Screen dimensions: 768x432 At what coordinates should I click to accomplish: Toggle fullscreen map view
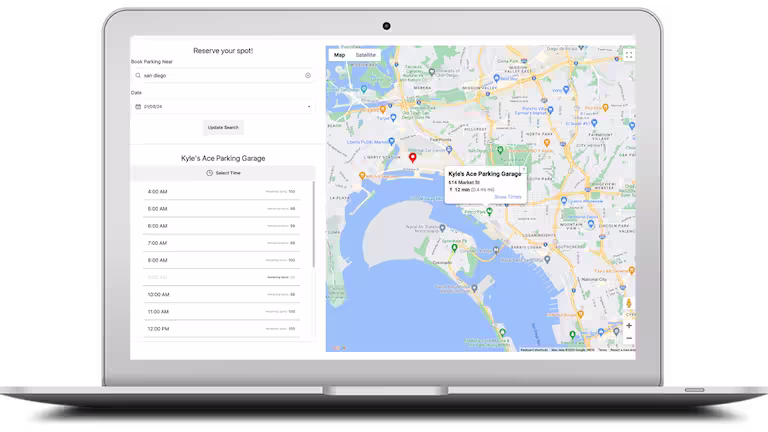click(628, 55)
